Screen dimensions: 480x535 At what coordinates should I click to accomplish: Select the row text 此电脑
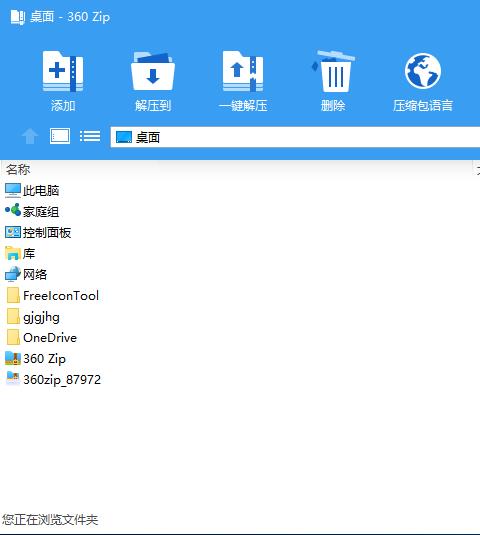(41, 191)
